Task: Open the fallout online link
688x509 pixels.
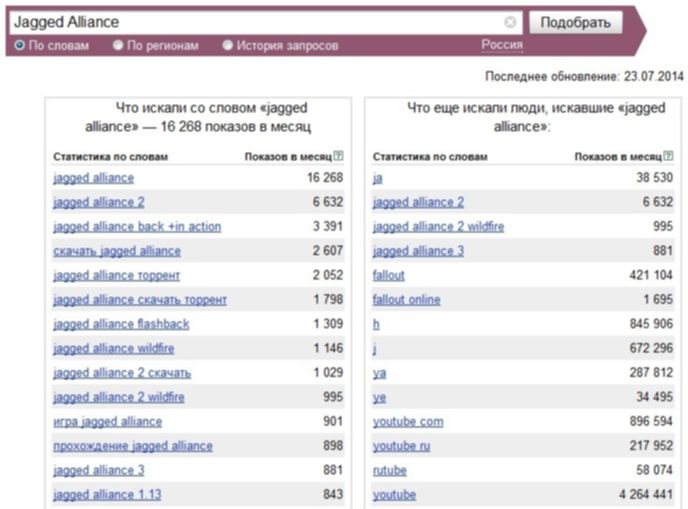Action: click(406, 300)
